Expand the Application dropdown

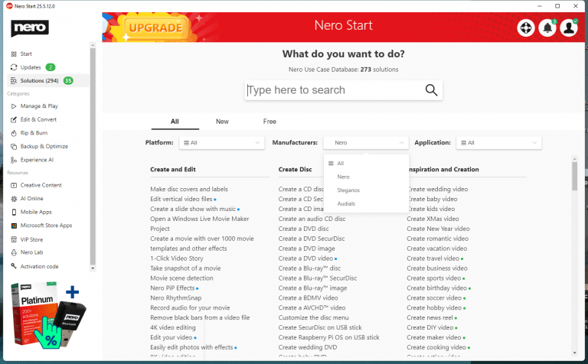(498, 143)
